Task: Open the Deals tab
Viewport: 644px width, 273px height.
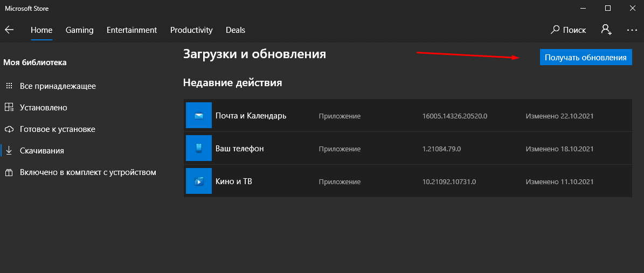Action: point(236,30)
